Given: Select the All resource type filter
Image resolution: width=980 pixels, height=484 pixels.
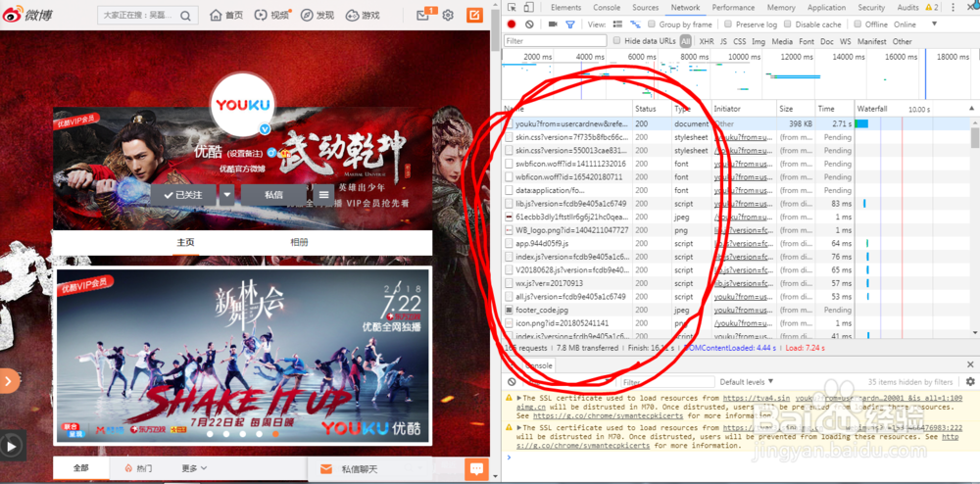Looking at the screenshot, I should (686, 41).
